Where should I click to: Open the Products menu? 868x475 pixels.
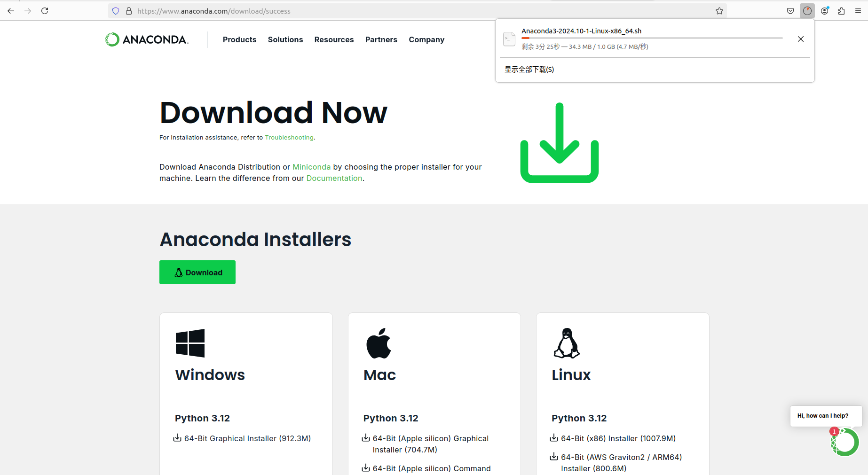click(240, 39)
